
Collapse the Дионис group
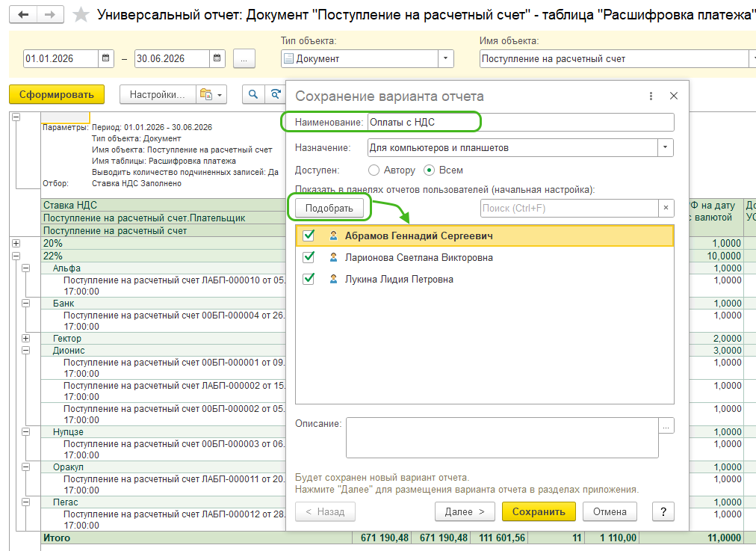26,351
